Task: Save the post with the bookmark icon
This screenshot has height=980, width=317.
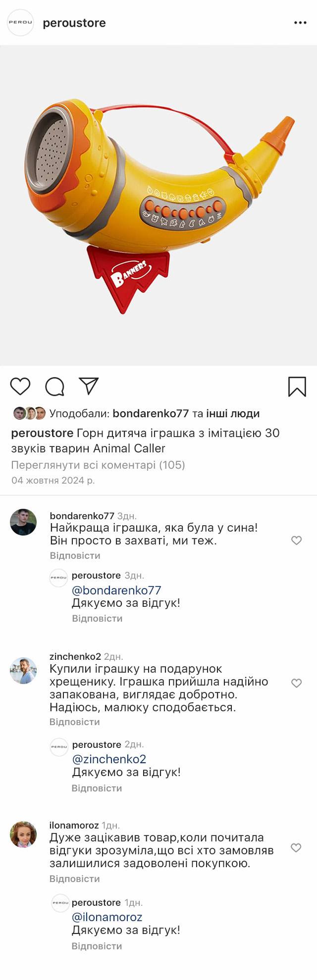Action: click(297, 387)
